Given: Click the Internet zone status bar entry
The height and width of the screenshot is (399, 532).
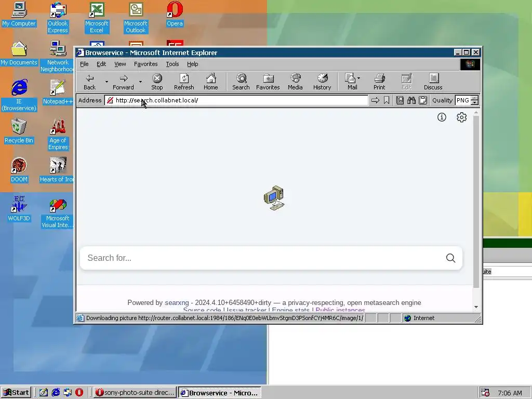Looking at the screenshot, I should point(419,318).
